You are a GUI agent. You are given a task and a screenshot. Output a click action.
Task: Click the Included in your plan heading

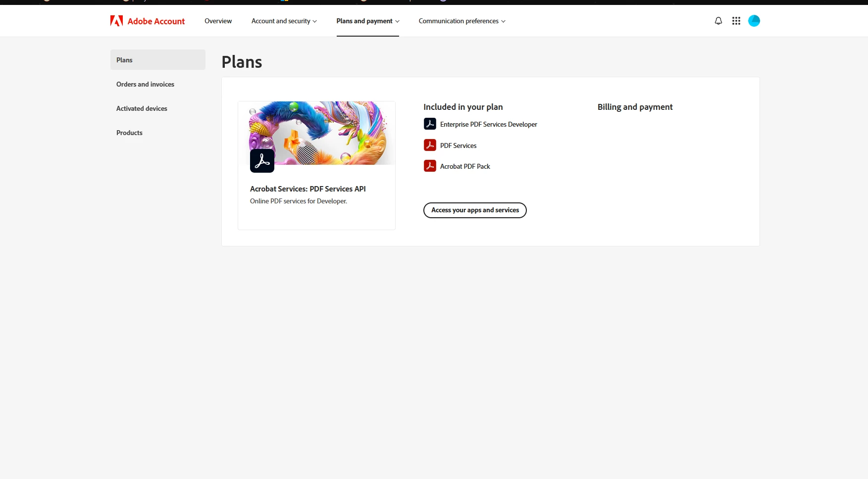click(463, 107)
